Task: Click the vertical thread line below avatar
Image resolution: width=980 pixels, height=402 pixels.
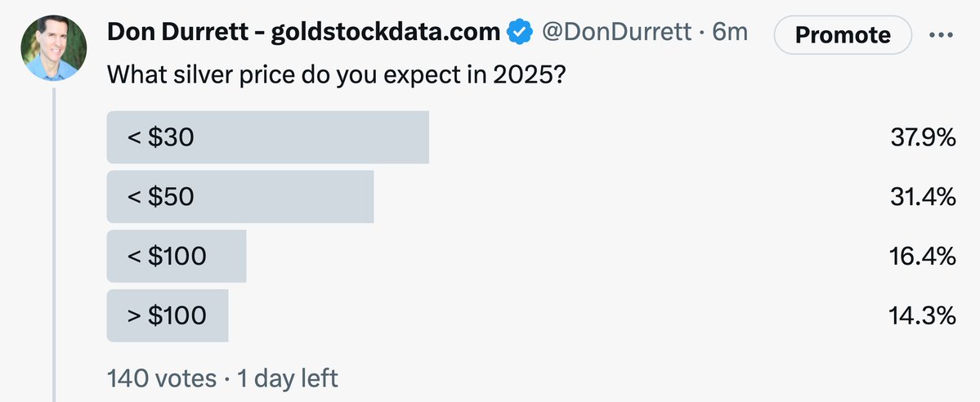Action: tap(54, 245)
